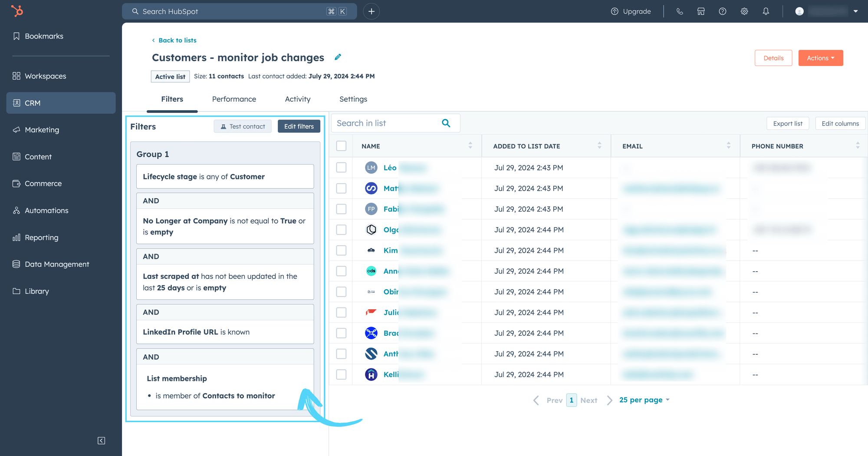Open the HubSpot sprocket home logo

coord(17,11)
